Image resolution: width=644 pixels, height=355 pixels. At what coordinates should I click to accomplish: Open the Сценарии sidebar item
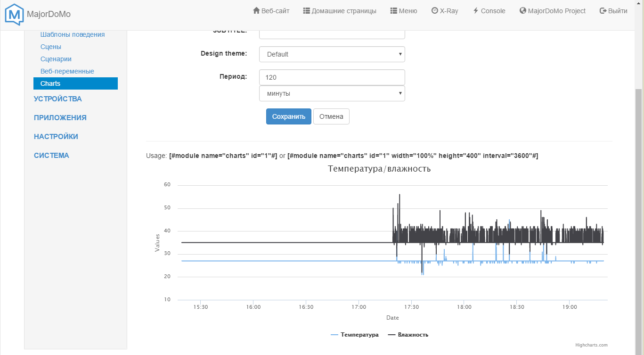coord(56,59)
